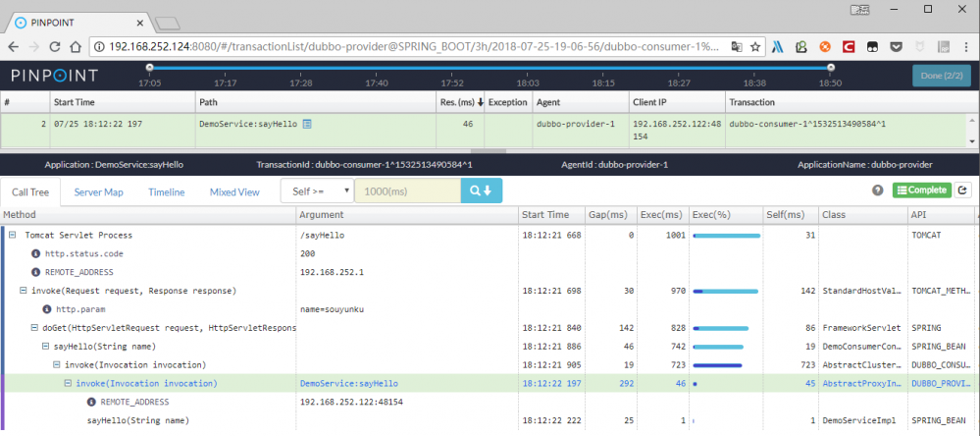Image resolution: width=980 pixels, height=436 pixels.
Task: Collapse the Tomcat Servlet Process node
Action: click(13, 236)
